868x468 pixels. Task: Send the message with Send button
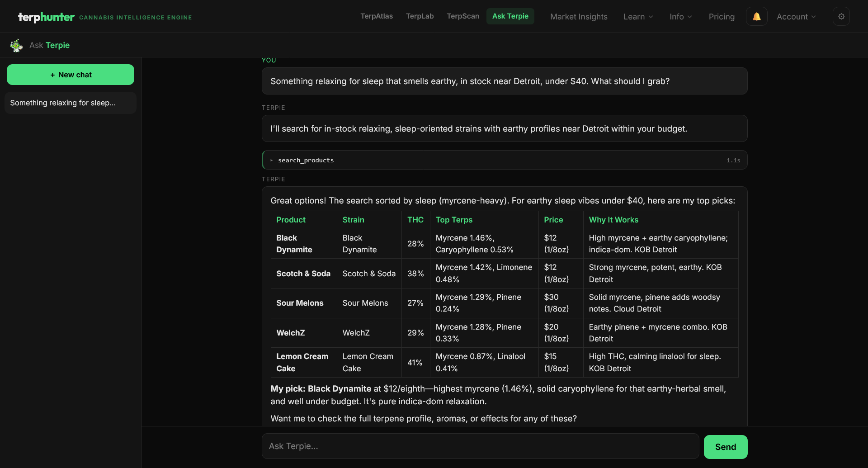tap(726, 447)
